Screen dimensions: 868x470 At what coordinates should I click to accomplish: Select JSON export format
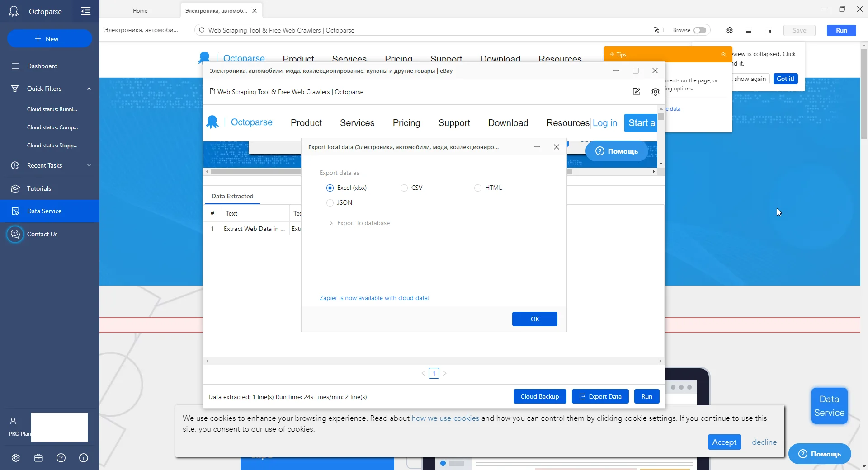coord(330,202)
